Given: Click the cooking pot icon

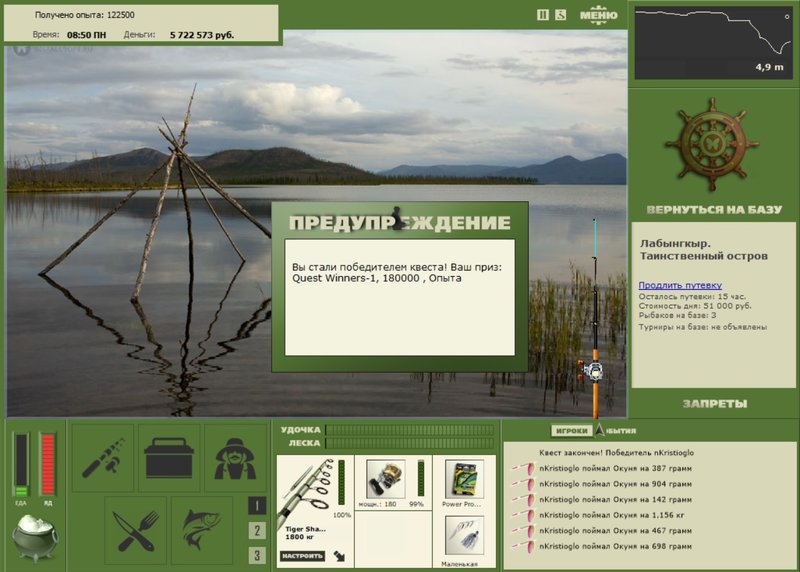Looking at the screenshot, I should (x=35, y=537).
